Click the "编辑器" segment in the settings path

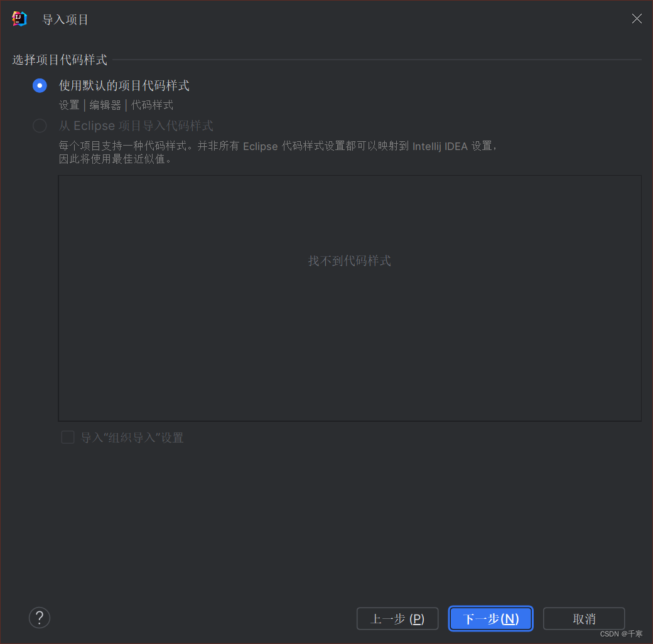(x=104, y=105)
